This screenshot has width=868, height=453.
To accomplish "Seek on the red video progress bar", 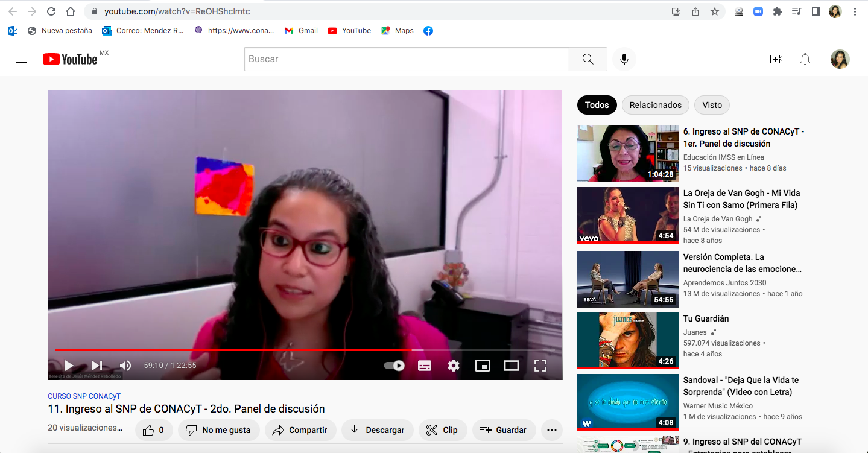I will point(305,350).
